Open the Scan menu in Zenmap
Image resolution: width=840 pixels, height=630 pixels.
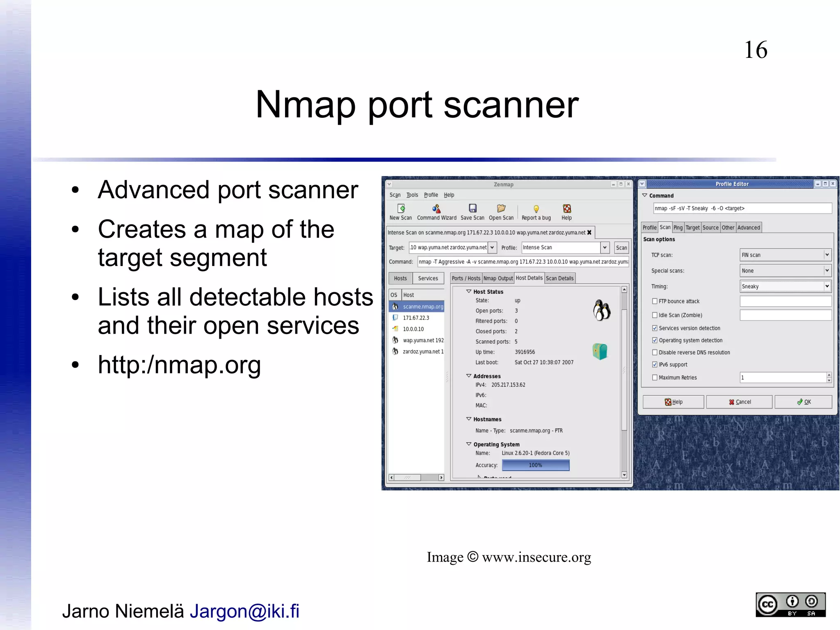(x=395, y=195)
